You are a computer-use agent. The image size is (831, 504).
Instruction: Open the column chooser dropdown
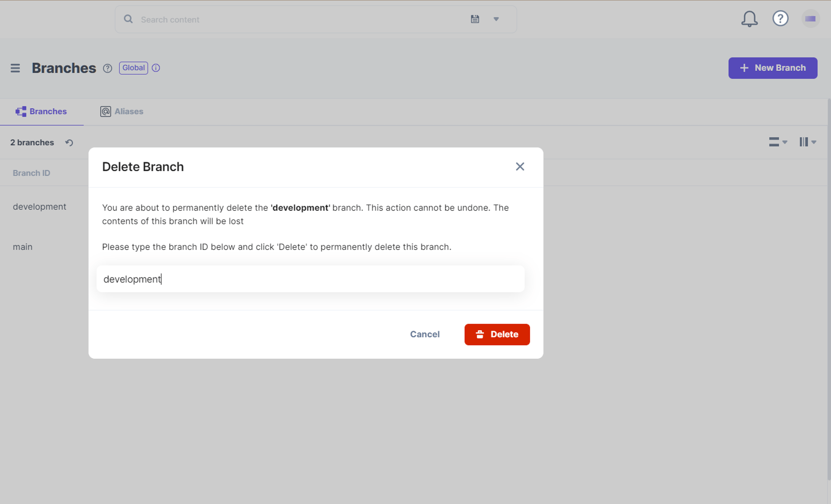[807, 142]
